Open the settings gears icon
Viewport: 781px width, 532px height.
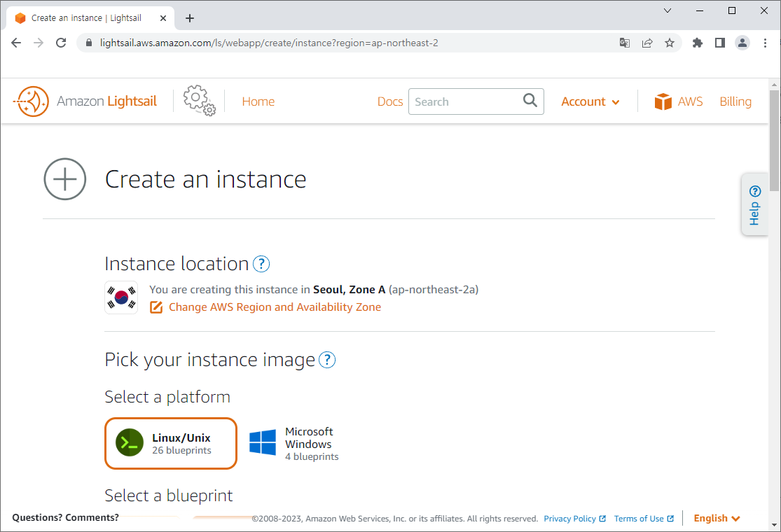[x=199, y=101]
